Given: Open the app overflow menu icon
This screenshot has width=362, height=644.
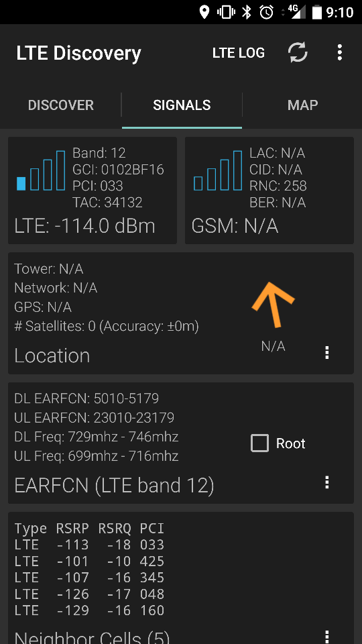Looking at the screenshot, I should point(339,52).
